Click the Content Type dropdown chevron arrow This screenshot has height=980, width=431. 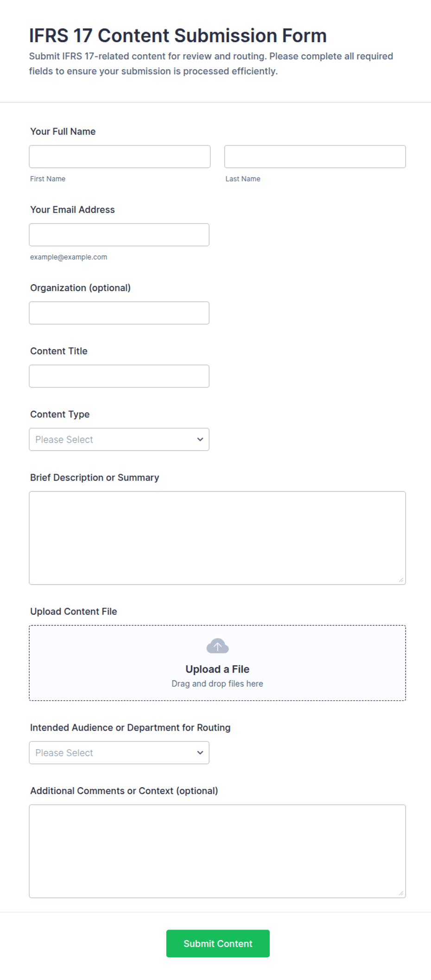[200, 439]
